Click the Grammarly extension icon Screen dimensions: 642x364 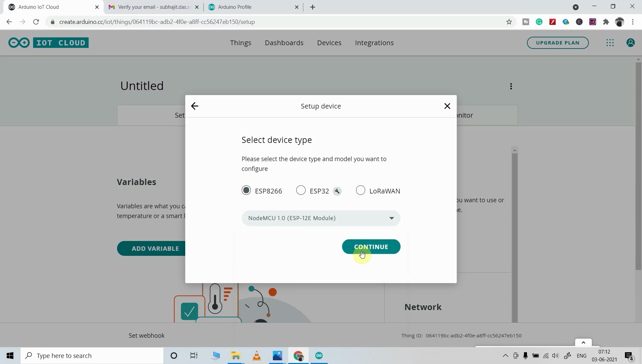539,22
